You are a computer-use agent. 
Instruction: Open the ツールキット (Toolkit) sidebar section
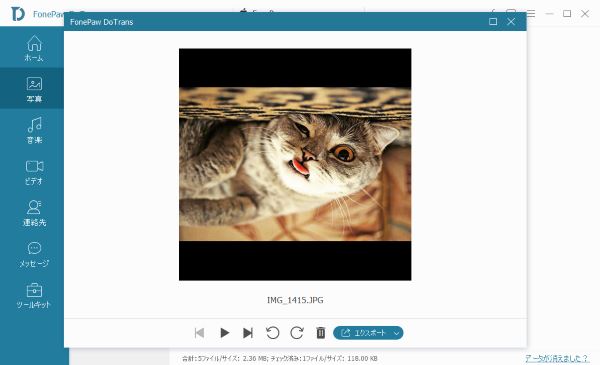(x=34, y=295)
